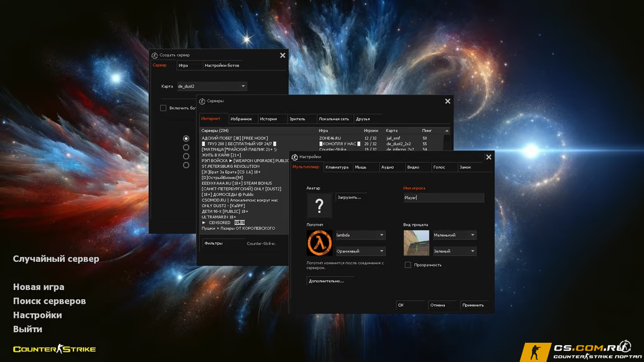Image resolution: width=644 pixels, height=362 pixels.
Task: Click the Серверы window title icon
Action: (x=202, y=101)
